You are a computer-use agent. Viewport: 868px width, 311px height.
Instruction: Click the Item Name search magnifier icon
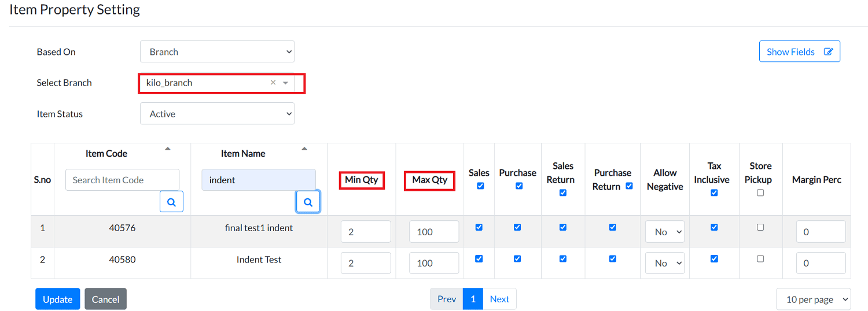(308, 202)
